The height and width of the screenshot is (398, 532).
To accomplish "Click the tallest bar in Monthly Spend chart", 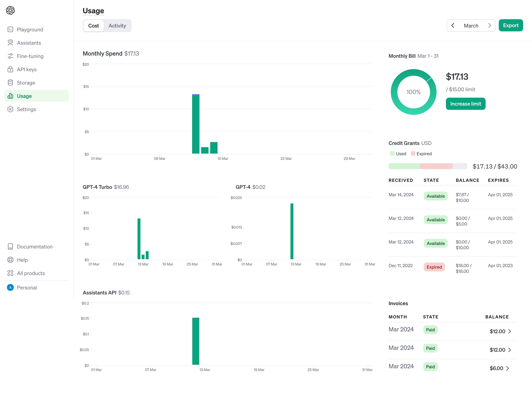I will [196, 124].
